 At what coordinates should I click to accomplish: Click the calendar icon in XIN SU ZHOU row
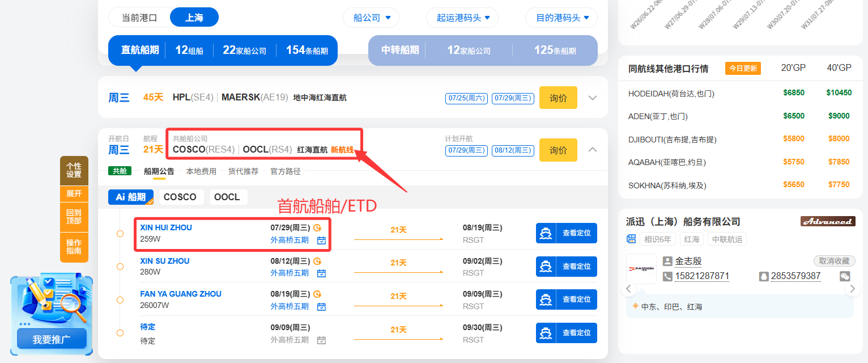(321, 273)
